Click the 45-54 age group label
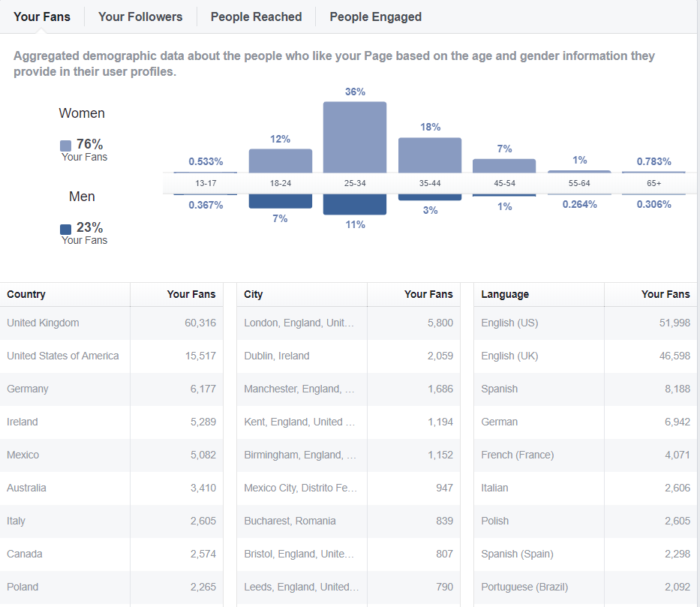The height and width of the screenshot is (607, 700). (x=504, y=183)
